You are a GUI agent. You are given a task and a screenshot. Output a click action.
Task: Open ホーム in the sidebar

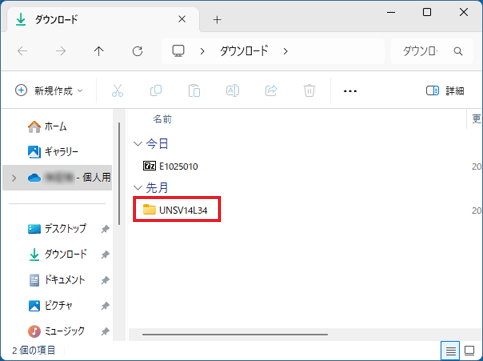47,127
